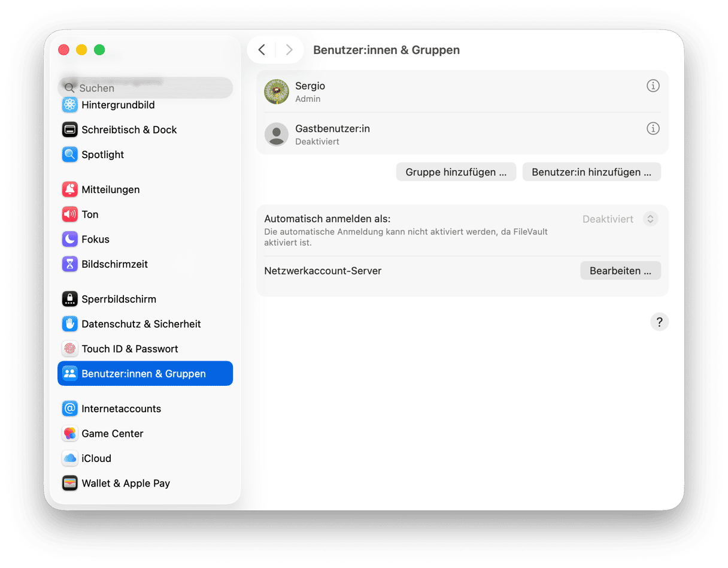
Task: Navigate back with the left chevron
Action: coord(262,50)
